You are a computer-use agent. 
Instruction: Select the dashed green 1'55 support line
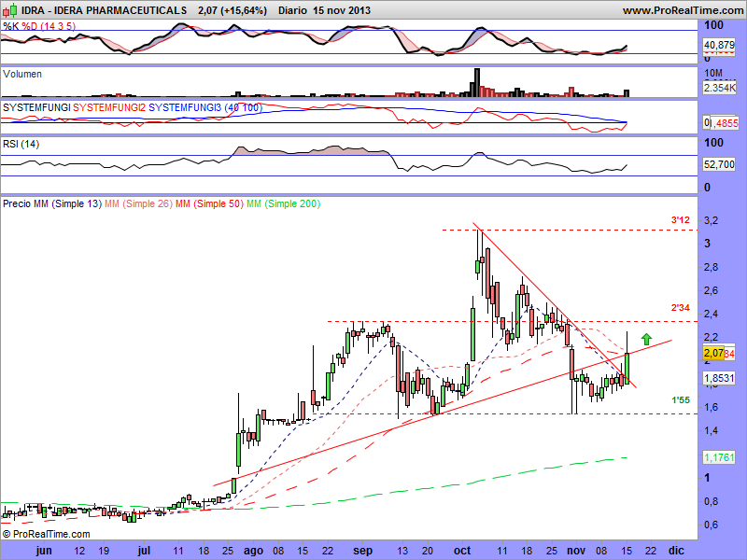pyautogui.click(x=505, y=413)
